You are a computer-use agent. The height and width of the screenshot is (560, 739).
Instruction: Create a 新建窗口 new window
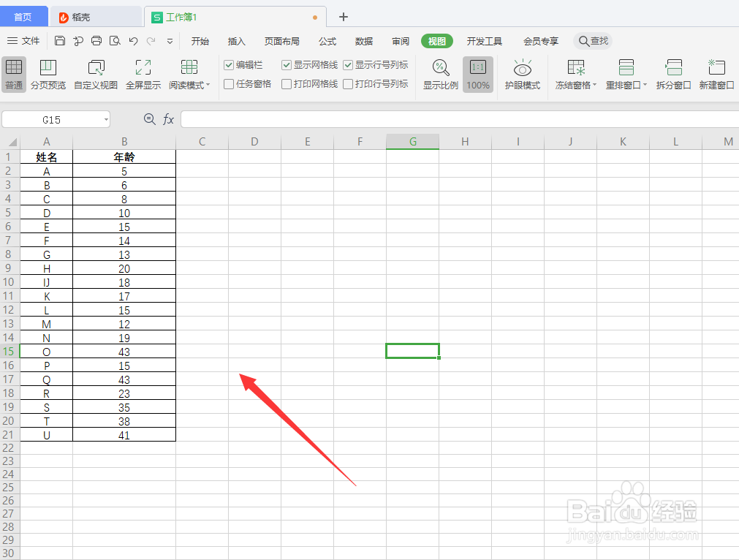716,74
